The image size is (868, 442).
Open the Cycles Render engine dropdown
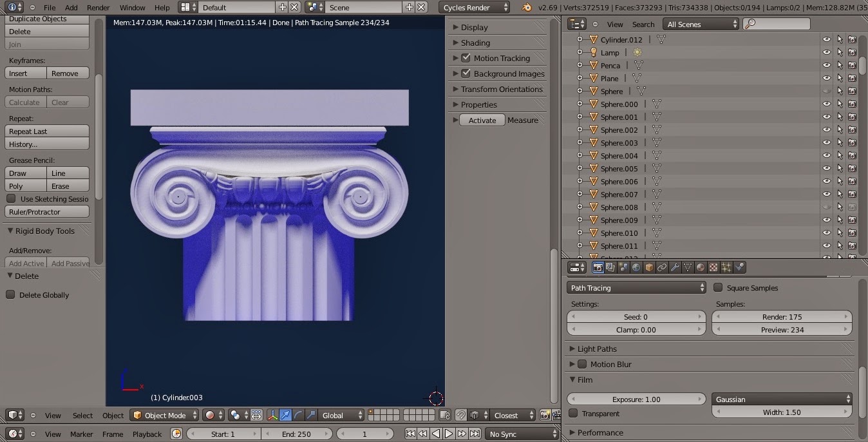[x=475, y=8]
